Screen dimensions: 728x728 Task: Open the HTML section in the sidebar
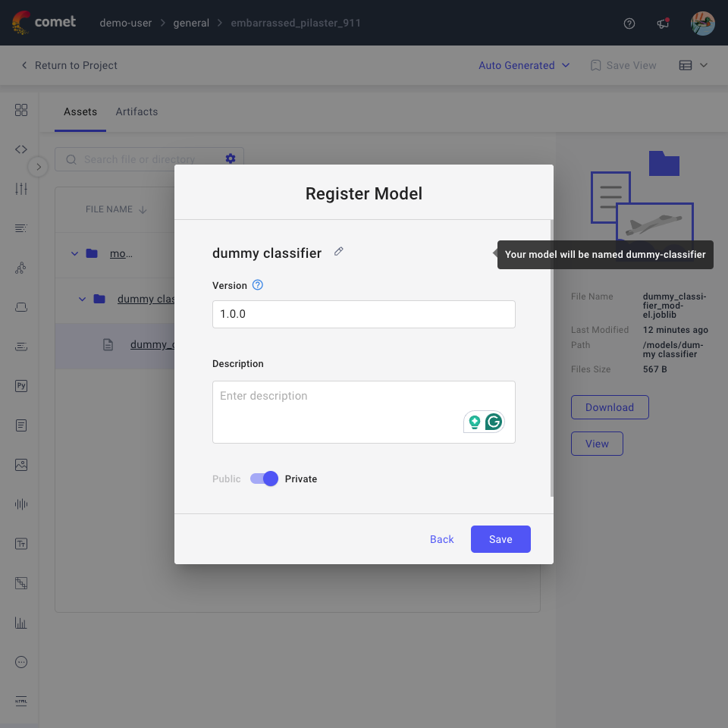click(20, 701)
